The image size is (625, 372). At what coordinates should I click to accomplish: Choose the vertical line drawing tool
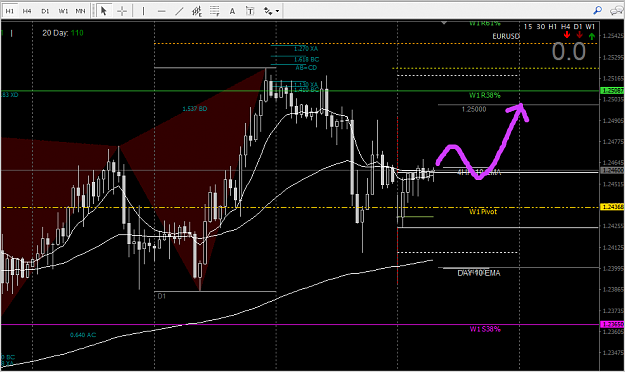click(x=143, y=11)
